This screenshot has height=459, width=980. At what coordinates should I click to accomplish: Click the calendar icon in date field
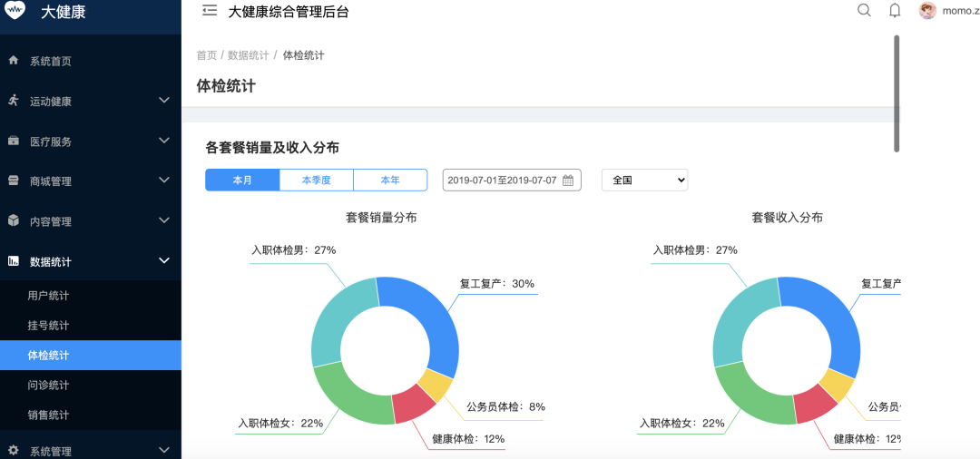pyautogui.click(x=568, y=181)
